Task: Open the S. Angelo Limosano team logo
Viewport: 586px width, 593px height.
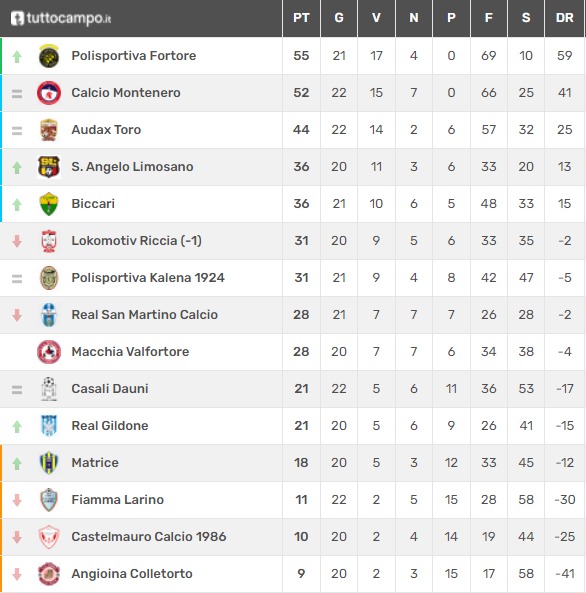Action: 49,167
